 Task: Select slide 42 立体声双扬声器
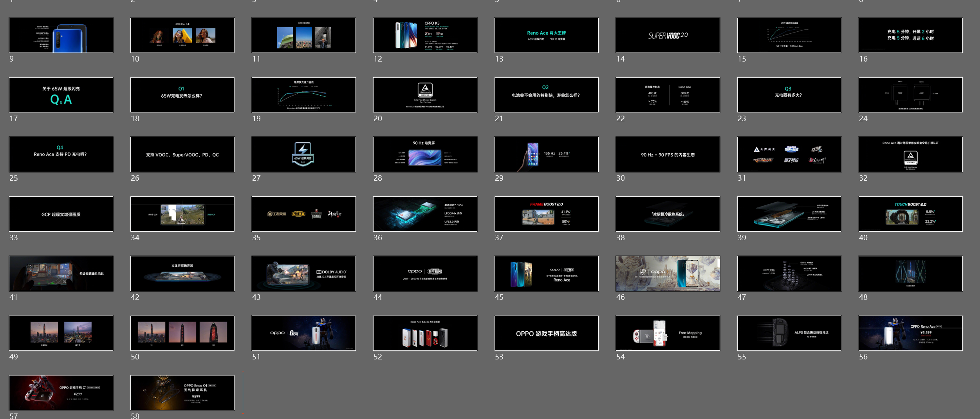[x=182, y=274]
